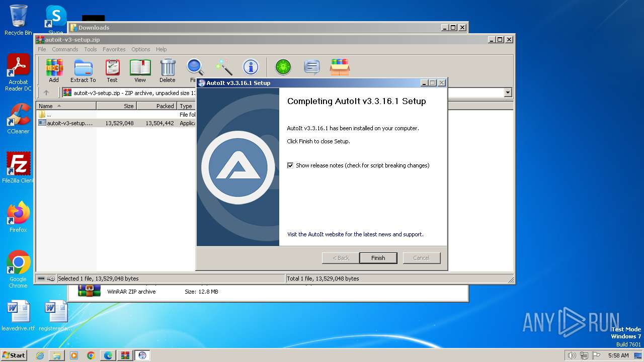
Task: Click the Start button
Action: coord(14,355)
